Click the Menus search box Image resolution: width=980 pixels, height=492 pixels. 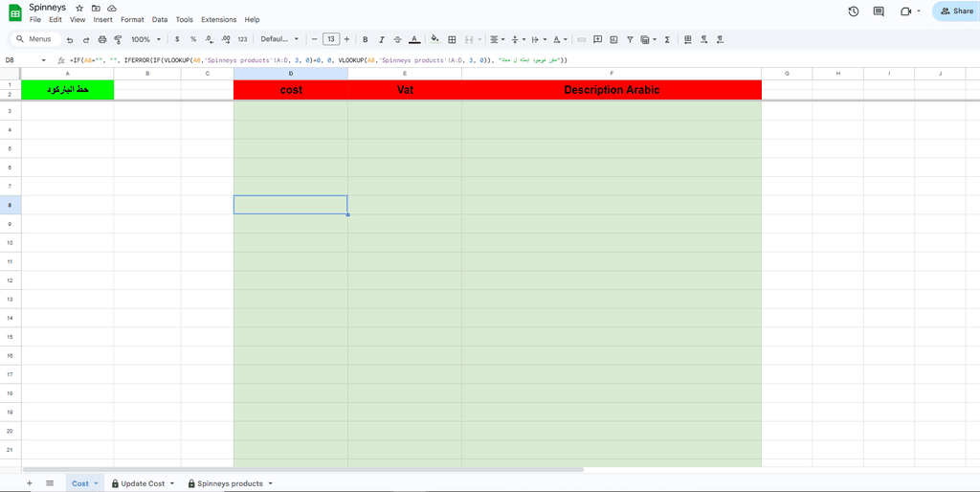point(35,39)
